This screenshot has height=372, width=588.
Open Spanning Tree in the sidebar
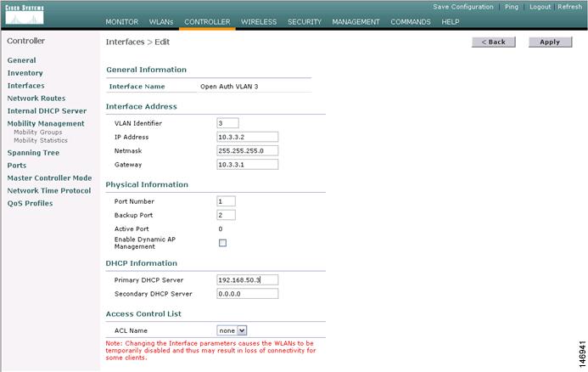click(x=33, y=153)
